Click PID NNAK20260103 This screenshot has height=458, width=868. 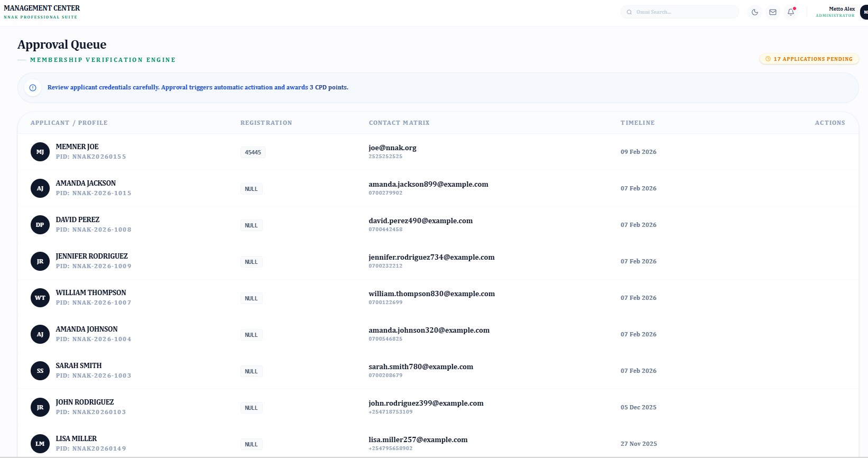coord(91,413)
